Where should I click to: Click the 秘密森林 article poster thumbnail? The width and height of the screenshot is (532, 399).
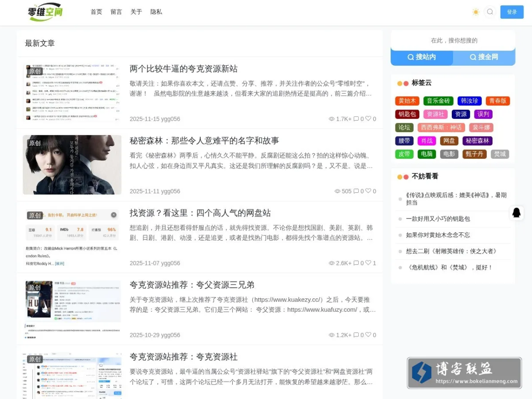72,165
